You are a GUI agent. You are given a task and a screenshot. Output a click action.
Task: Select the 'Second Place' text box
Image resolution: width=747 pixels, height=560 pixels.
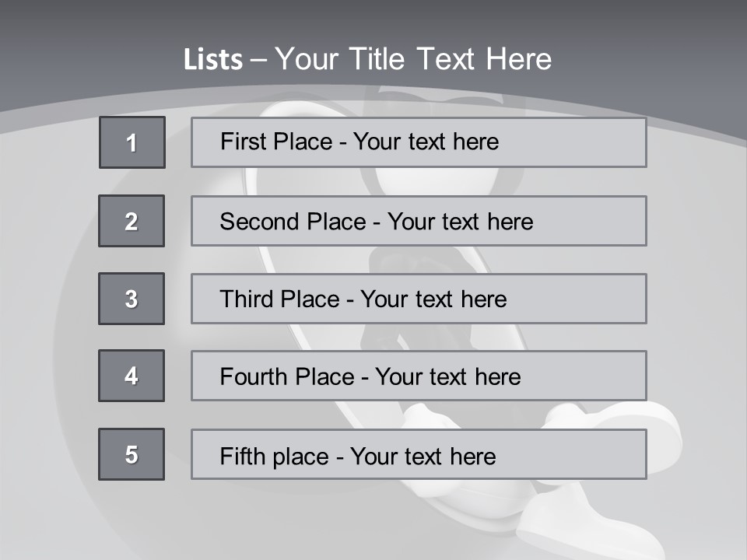(x=419, y=221)
